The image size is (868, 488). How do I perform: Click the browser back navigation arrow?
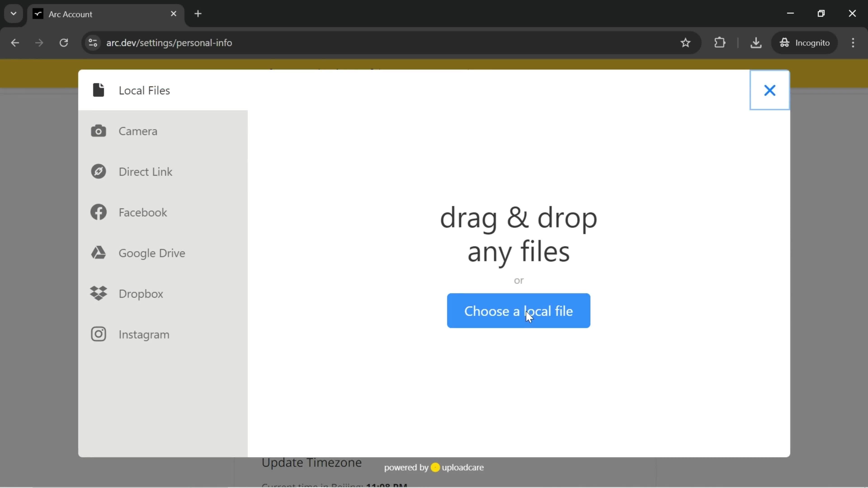pos(15,42)
